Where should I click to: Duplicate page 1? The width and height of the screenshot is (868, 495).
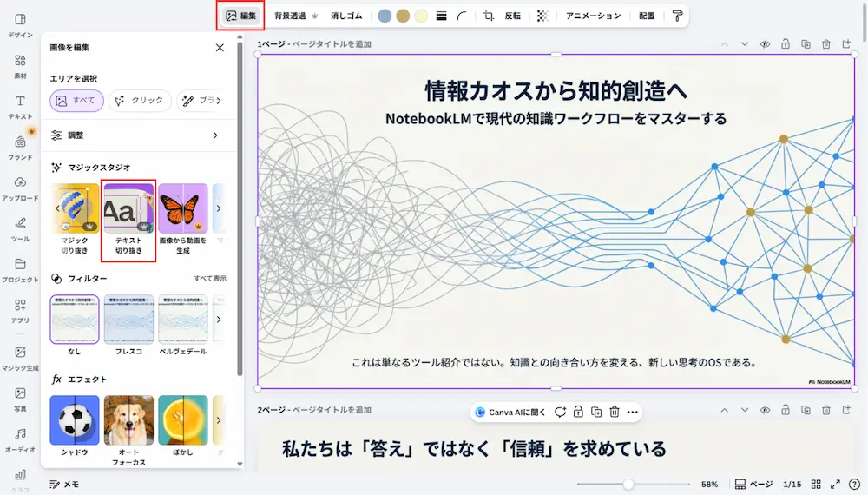coord(806,44)
